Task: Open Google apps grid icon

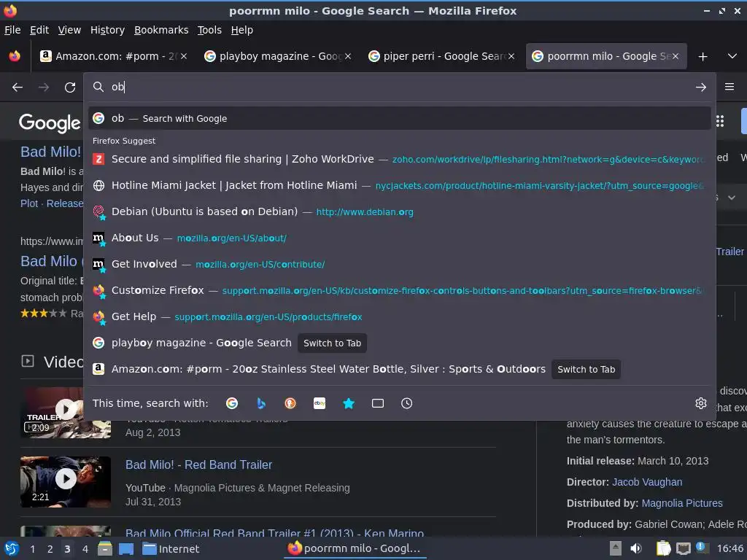Action: tap(720, 122)
